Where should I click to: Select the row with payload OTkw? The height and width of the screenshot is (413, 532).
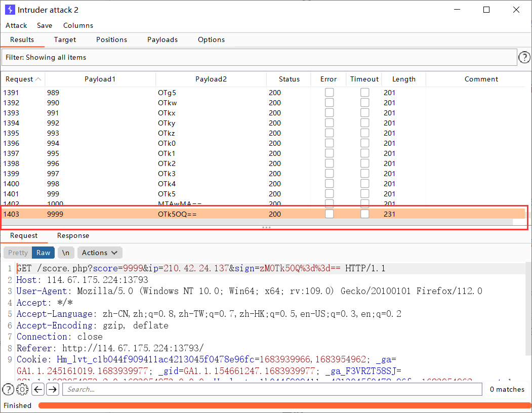pyautogui.click(x=263, y=102)
